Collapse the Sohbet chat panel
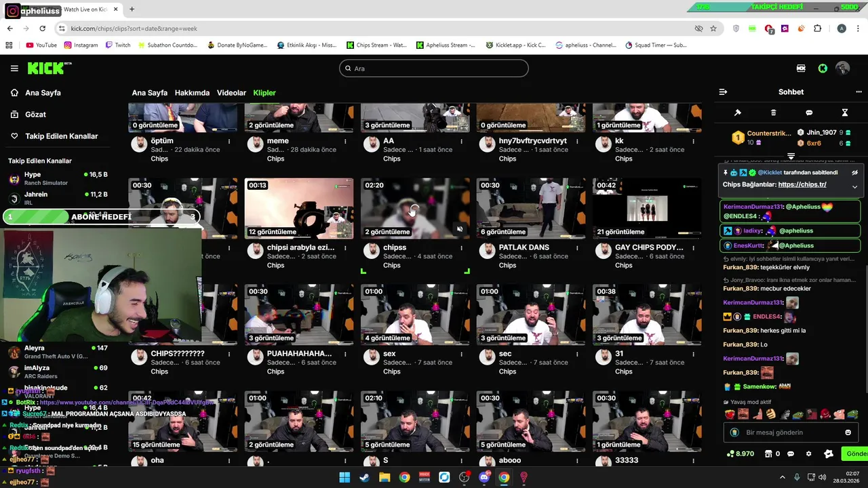868x488 pixels. click(723, 92)
